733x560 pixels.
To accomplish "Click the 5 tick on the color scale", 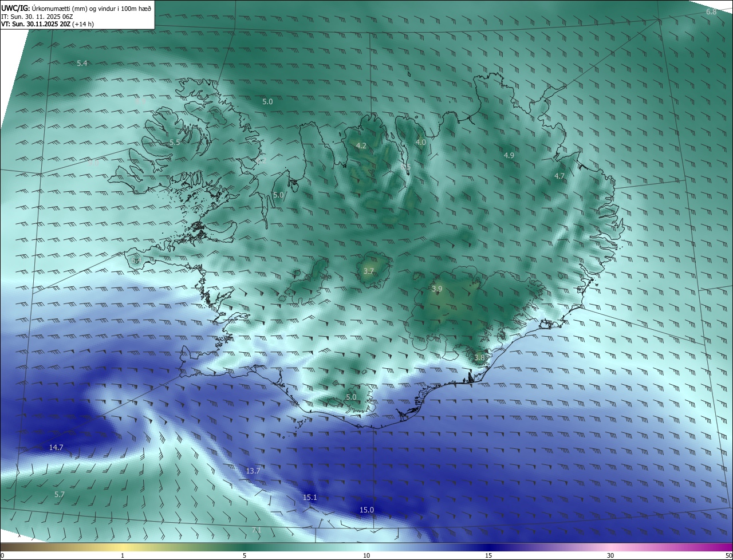I will click(x=245, y=555).
